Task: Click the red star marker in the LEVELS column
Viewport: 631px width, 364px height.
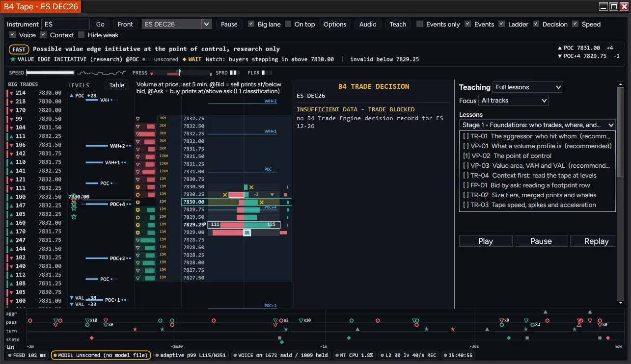Action: (74, 200)
